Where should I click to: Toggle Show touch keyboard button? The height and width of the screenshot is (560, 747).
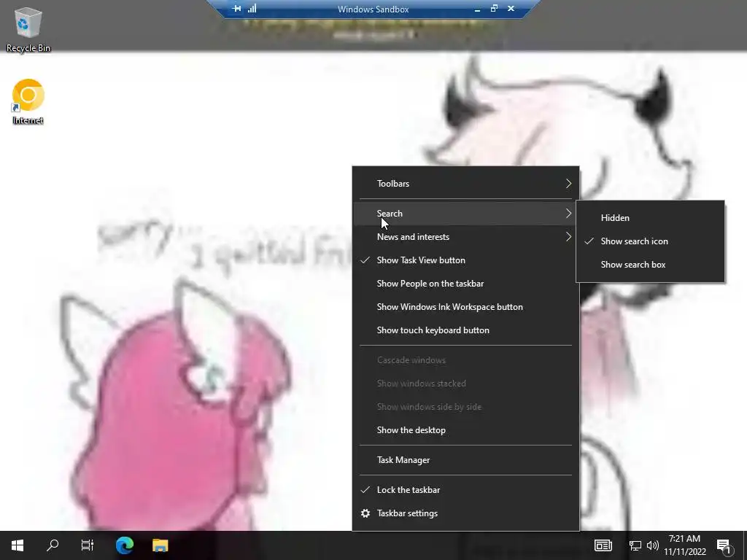coord(465,330)
